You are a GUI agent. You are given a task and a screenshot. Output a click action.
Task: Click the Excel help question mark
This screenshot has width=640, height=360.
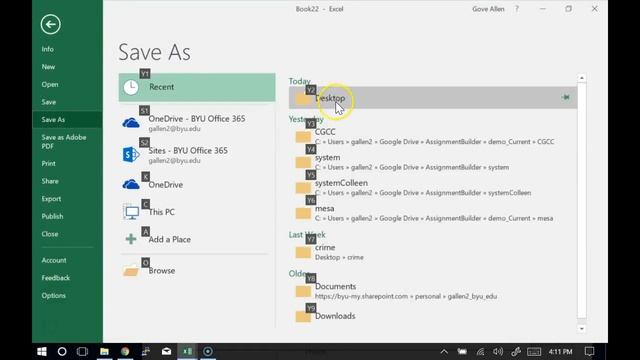[517, 9]
